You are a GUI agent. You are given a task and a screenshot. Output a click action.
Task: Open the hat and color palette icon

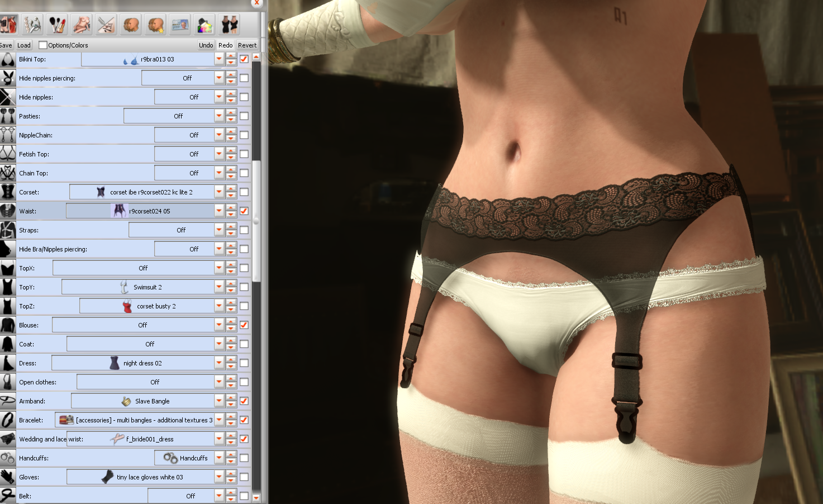coord(205,25)
